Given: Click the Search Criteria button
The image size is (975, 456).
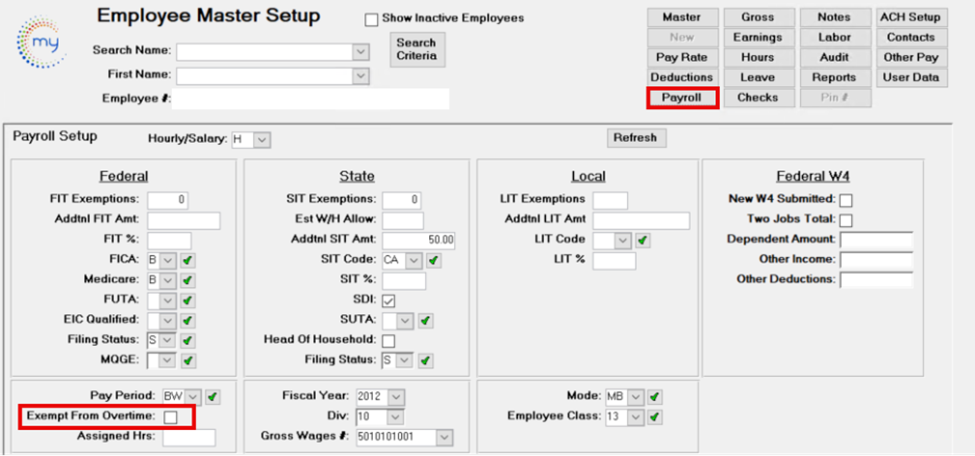Looking at the screenshot, I should click(x=416, y=50).
